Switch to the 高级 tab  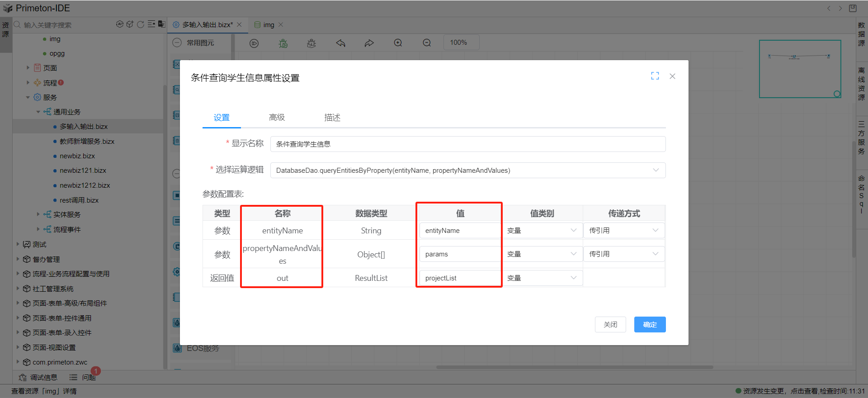pos(277,118)
